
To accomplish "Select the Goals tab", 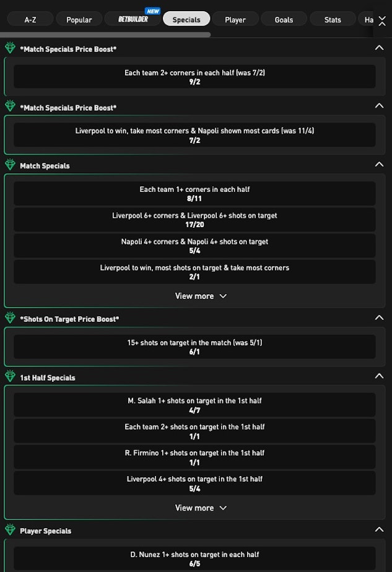I will point(284,19).
